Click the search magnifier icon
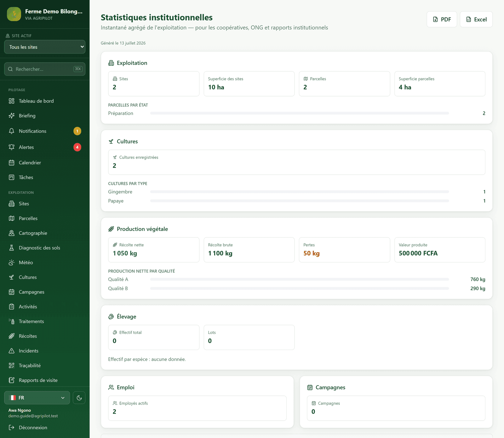The width and height of the screenshot is (504, 438). click(10, 69)
